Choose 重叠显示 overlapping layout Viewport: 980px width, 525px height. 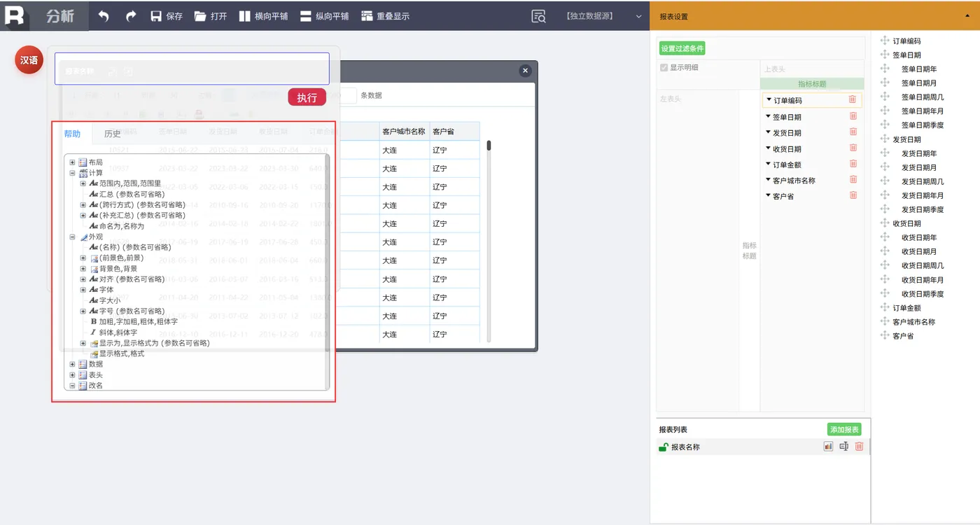(385, 15)
